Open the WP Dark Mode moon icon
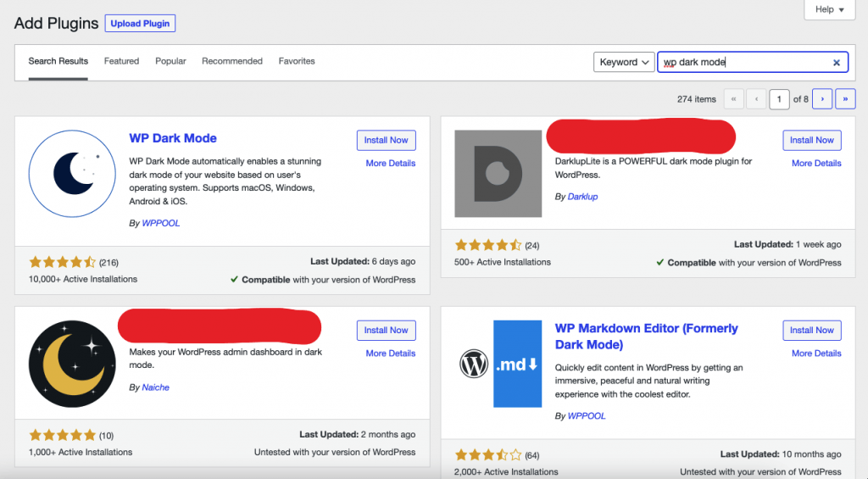Image resolution: width=868 pixels, height=479 pixels. point(72,174)
